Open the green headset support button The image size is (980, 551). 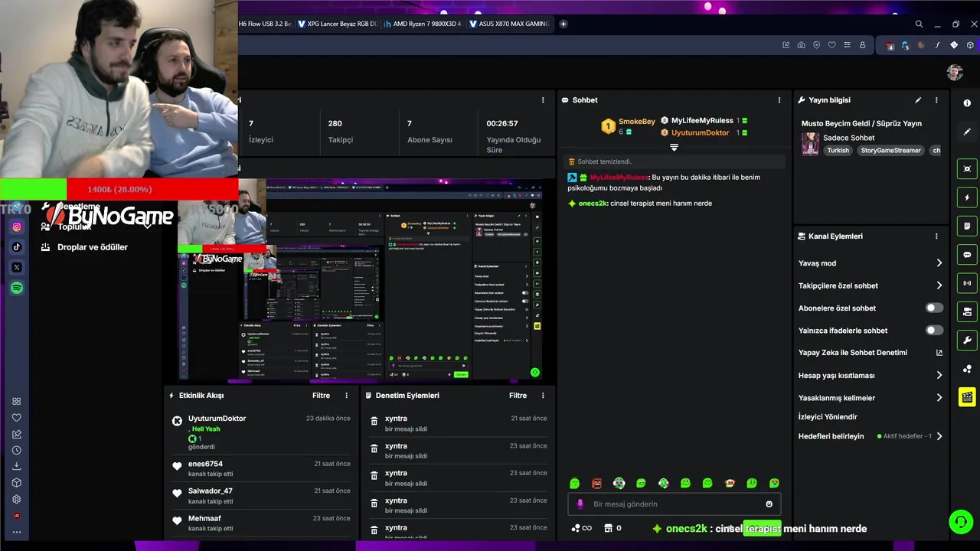[960, 522]
